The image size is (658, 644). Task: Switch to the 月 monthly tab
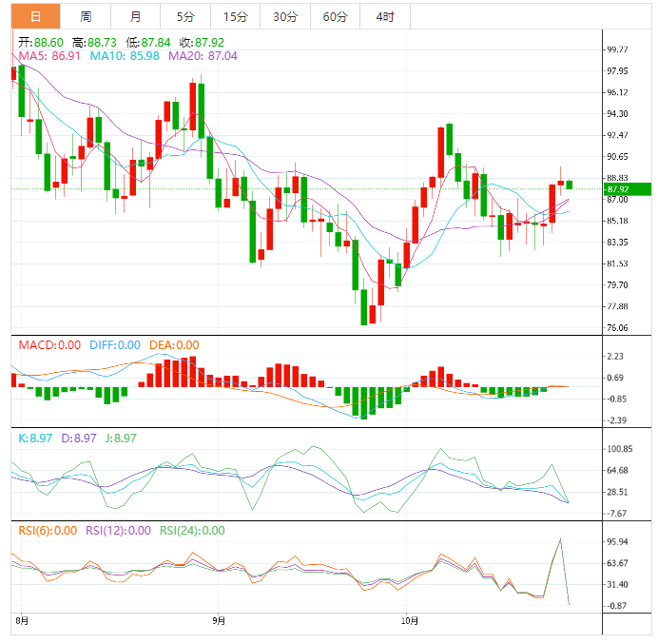135,16
